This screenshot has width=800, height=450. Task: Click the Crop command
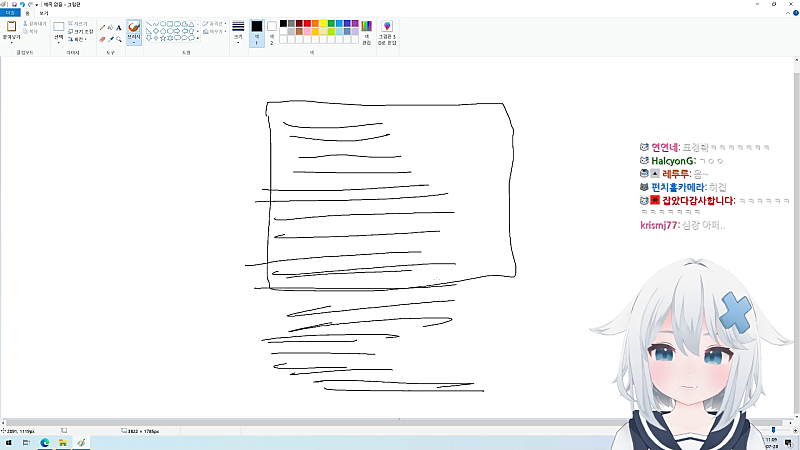[78, 23]
